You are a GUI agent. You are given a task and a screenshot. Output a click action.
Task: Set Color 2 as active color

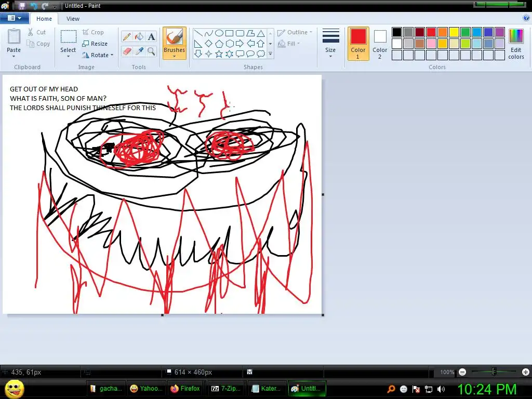(x=380, y=44)
